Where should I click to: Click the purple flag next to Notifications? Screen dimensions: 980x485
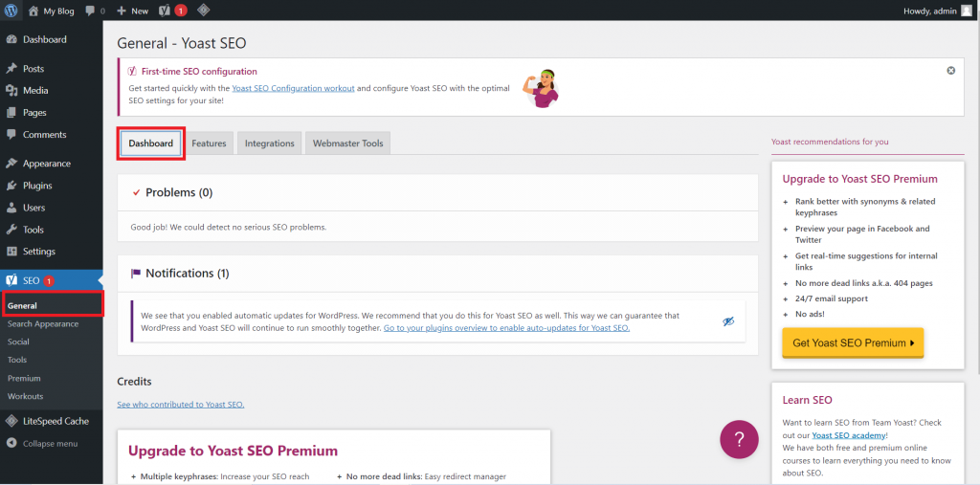click(136, 274)
